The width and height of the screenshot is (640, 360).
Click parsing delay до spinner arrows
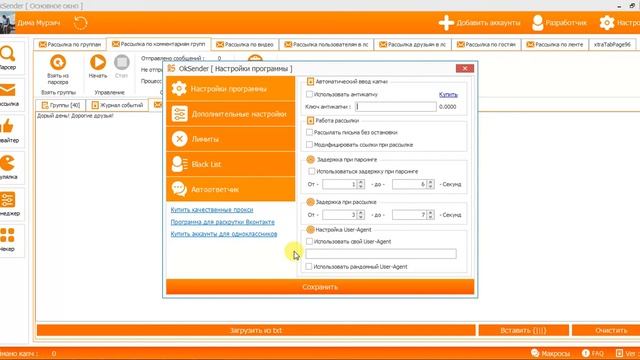coord(431,184)
